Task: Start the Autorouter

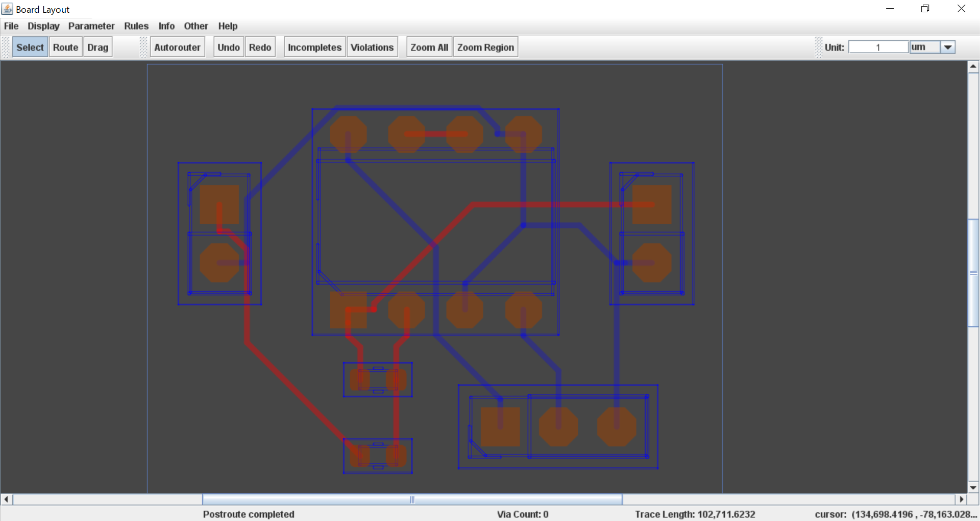Action: click(x=177, y=46)
